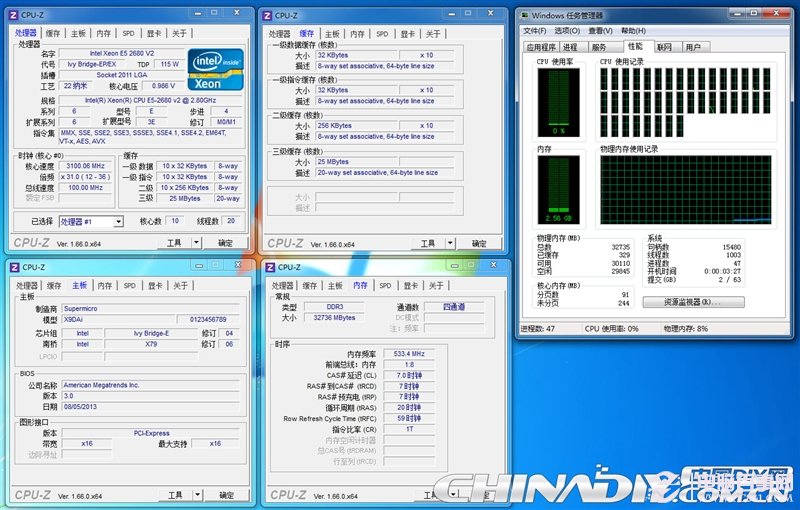Click the 开机时间 value 0:00:03:27
800x510 pixels.
[722, 271]
